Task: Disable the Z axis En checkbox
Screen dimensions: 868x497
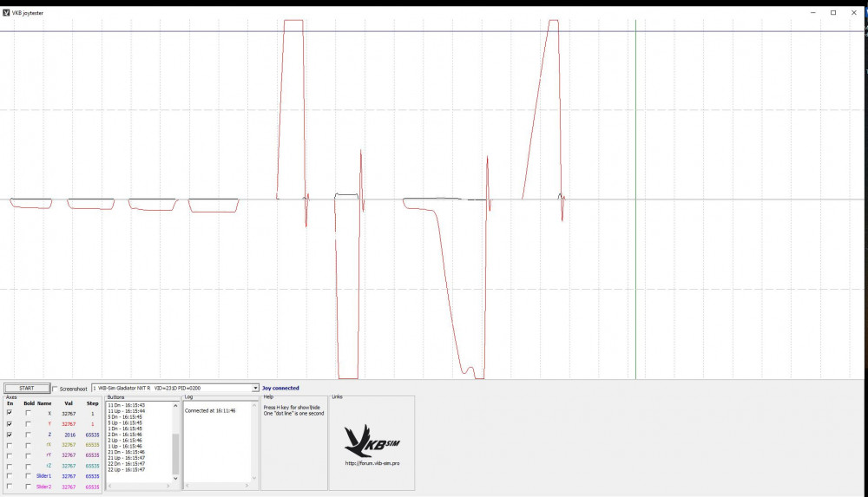Action: (10, 435)
